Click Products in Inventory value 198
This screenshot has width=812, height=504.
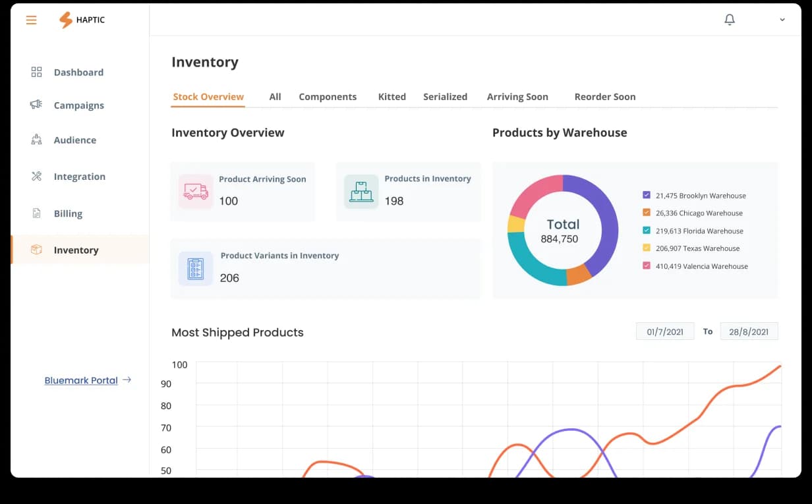[394, 201]
